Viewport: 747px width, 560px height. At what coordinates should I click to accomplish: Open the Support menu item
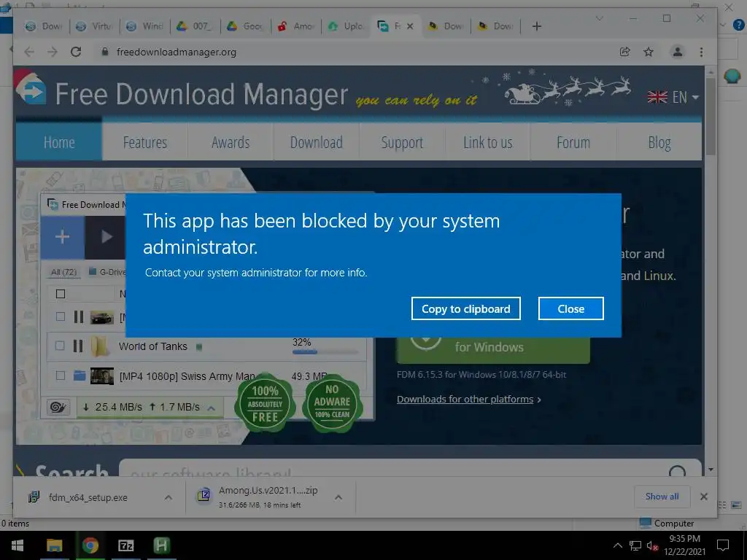coord(402,142)
